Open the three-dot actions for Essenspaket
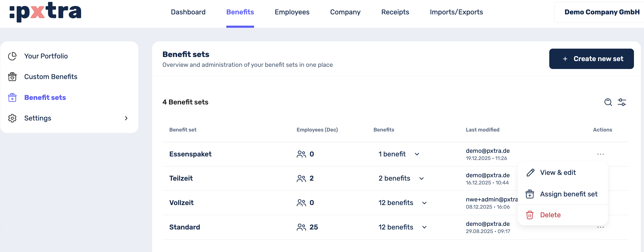This screenshot has width=644, height=252. pyautogui.click(x=600, y=154)
